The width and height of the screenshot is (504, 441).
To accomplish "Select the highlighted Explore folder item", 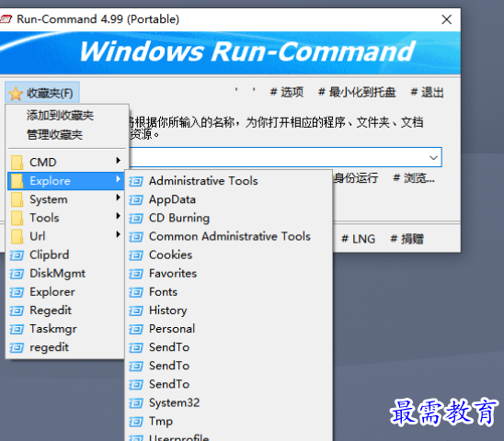I will [66, 181].
